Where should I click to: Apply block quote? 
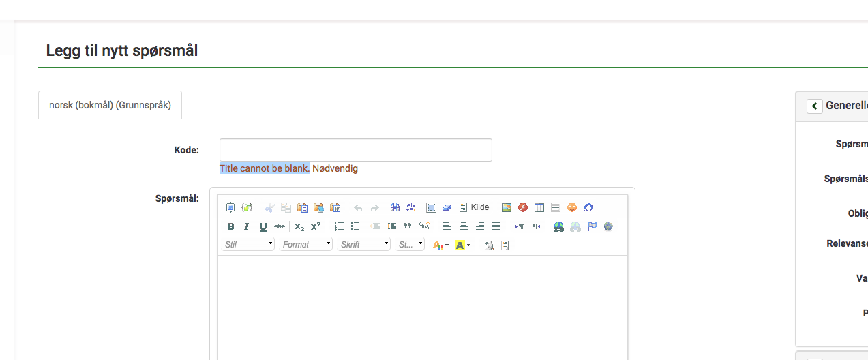point(408,226)
